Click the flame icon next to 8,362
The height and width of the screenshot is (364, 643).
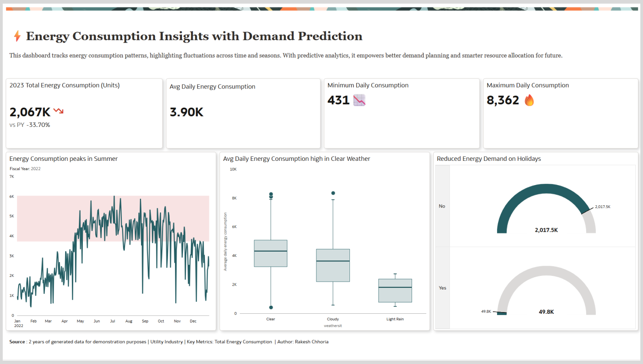[529, 100]
